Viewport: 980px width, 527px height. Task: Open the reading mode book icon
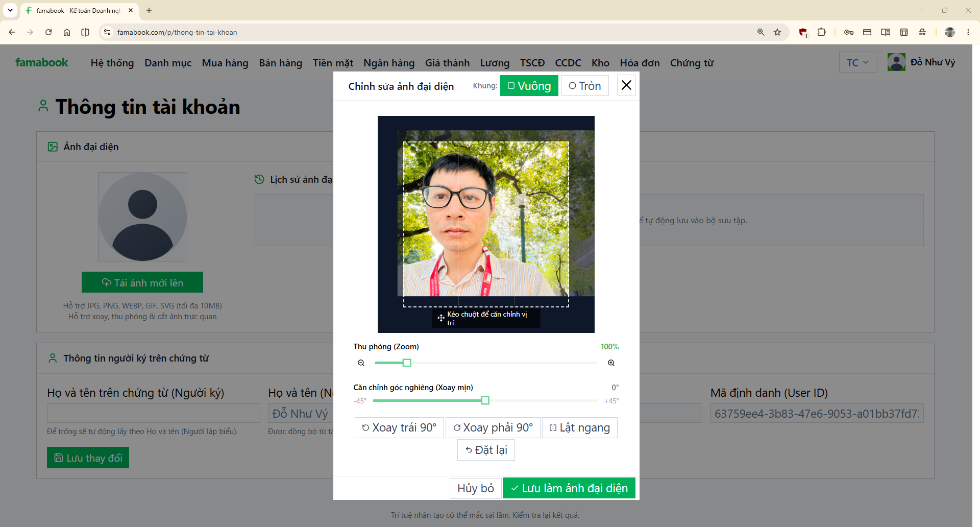[x=886, y=32]
